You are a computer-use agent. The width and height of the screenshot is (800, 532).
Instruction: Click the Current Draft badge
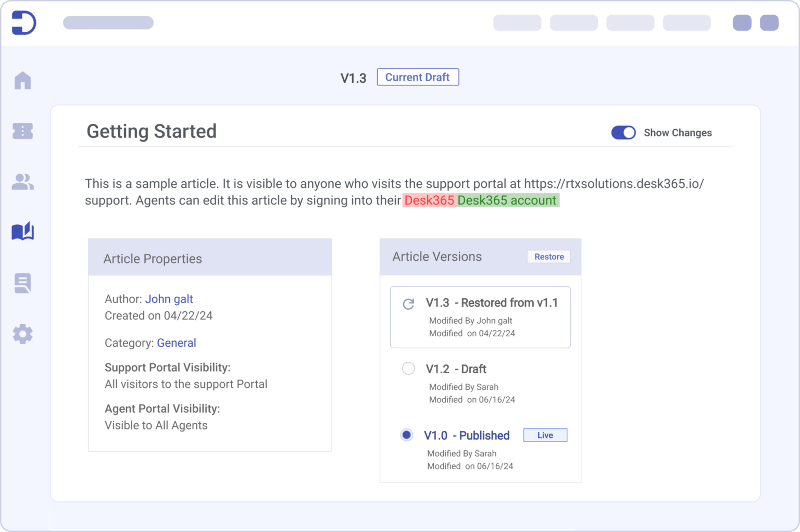click(418, 77)
